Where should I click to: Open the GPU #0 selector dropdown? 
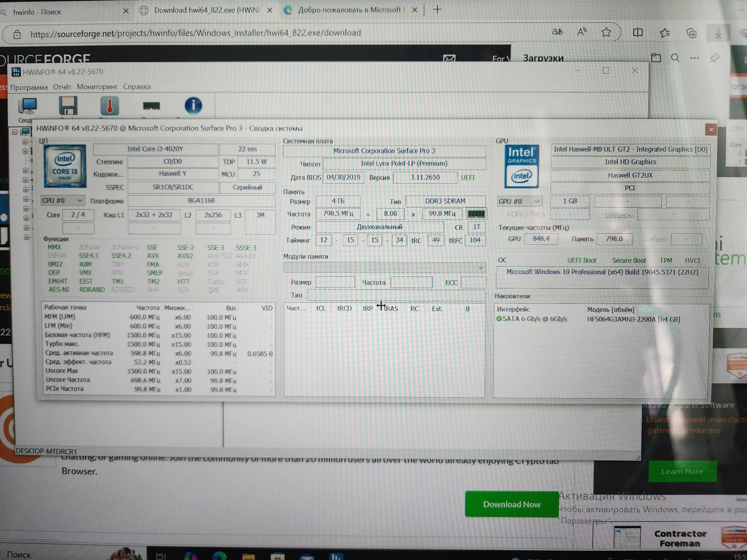pyautogui.click(x=519, y=201)
